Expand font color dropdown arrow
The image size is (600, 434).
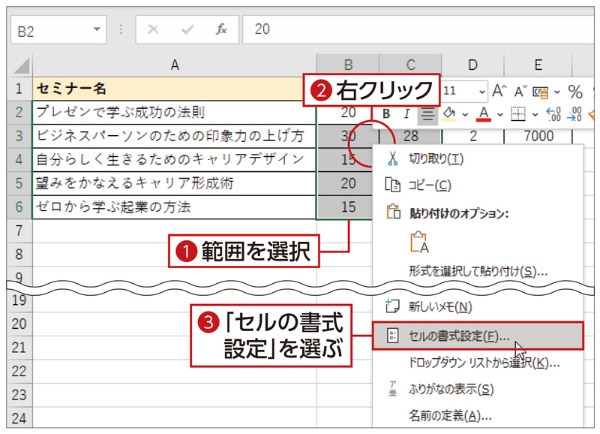[x=500, y=114]
